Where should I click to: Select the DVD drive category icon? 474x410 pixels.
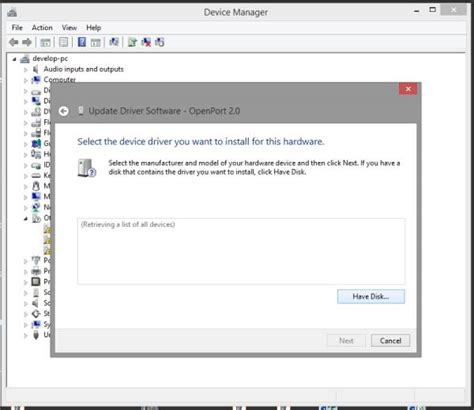tap(36, 112)
